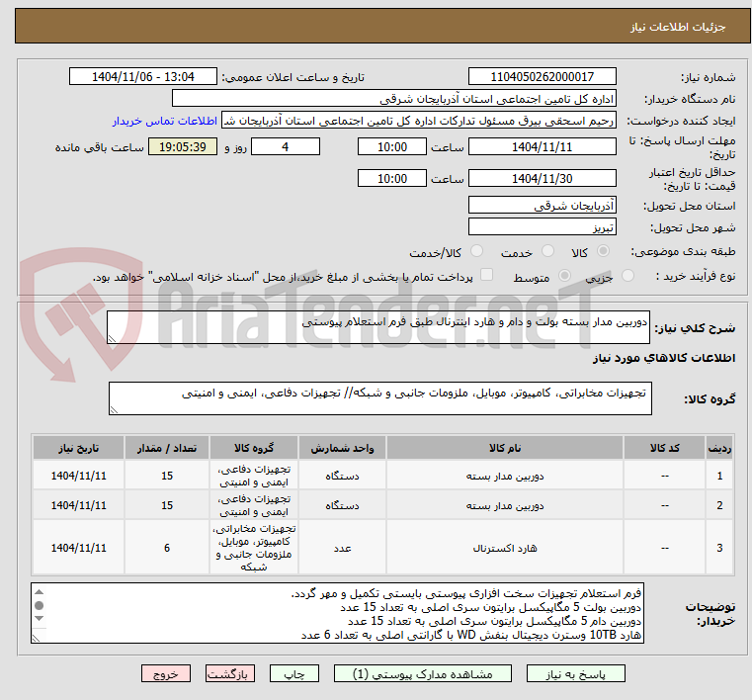This screenshot has height=700, width=752.
Task: Click the هارد اکسترنال item name
Action: click(x=505, y=548)
